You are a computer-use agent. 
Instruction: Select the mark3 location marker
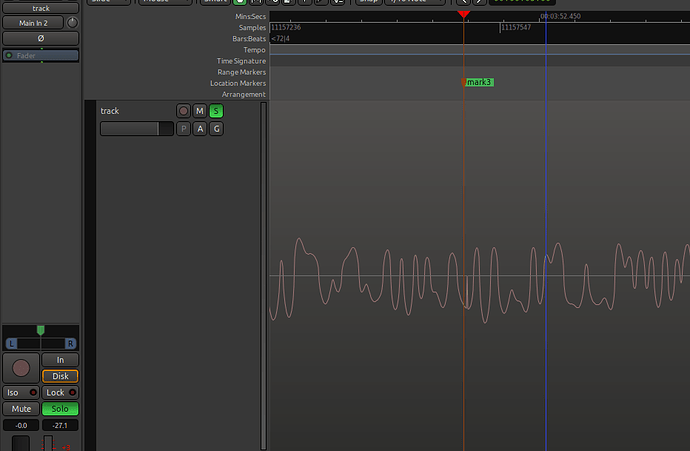[479, 82]
